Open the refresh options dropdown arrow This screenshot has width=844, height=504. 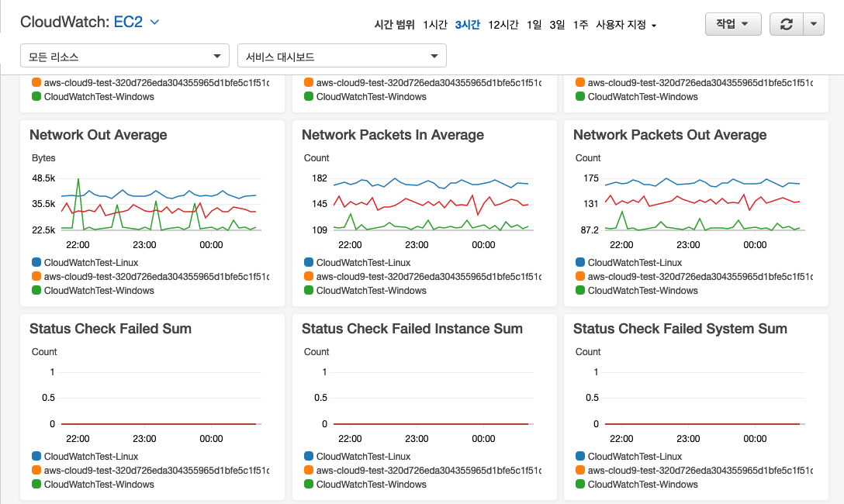tap(813, 24)
